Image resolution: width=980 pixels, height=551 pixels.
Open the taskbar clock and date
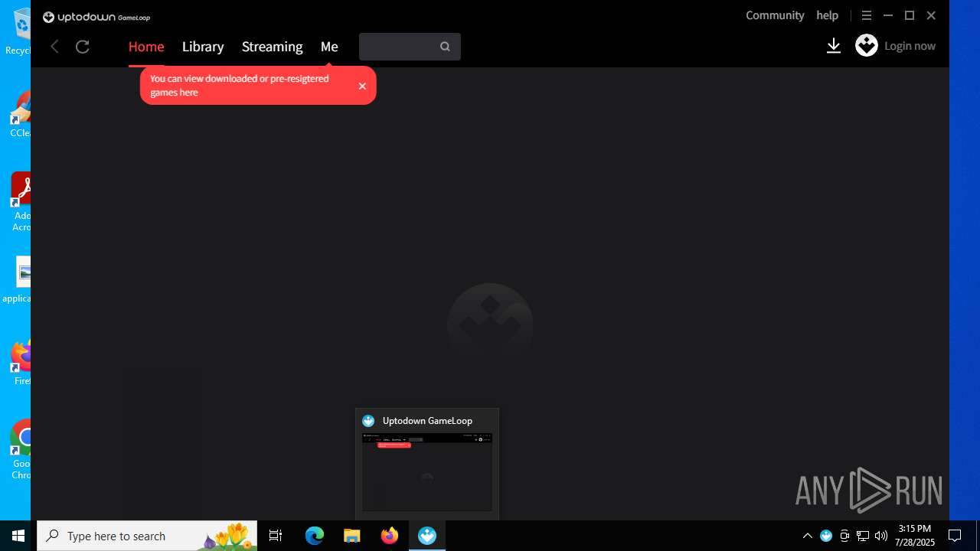click(915, 536)
